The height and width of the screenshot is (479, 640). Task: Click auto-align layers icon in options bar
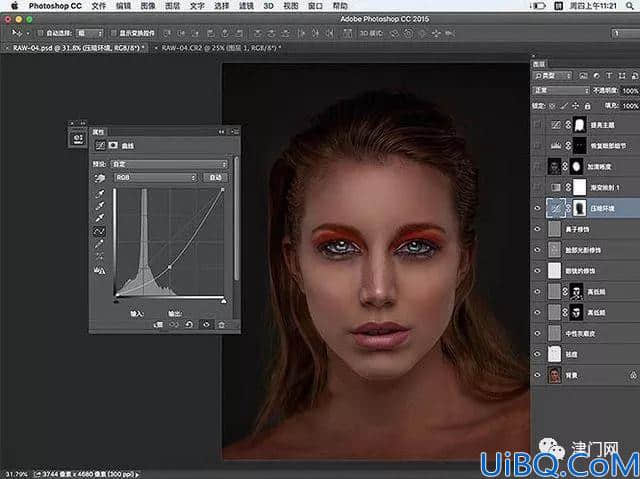click(x=347, y=33)
